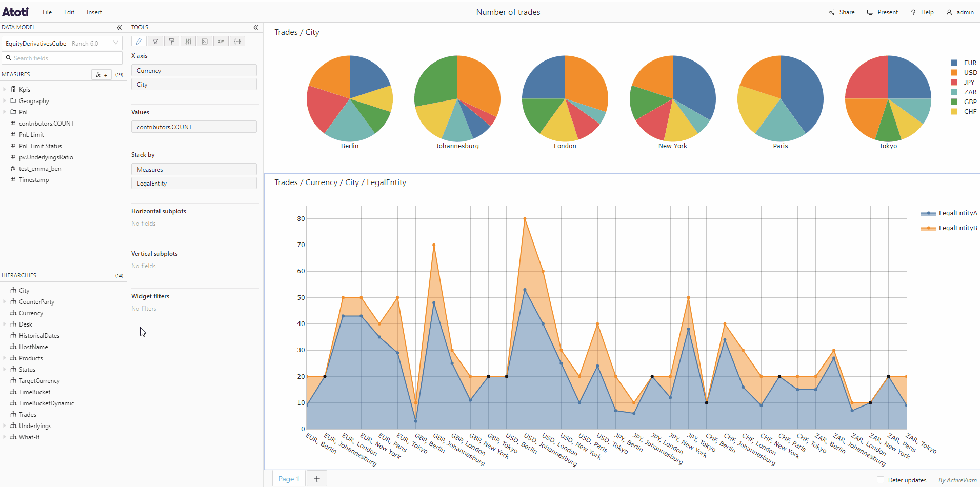
Task: Open the EquityDerivativesCube cube dropdown
Action: [62, 43]
